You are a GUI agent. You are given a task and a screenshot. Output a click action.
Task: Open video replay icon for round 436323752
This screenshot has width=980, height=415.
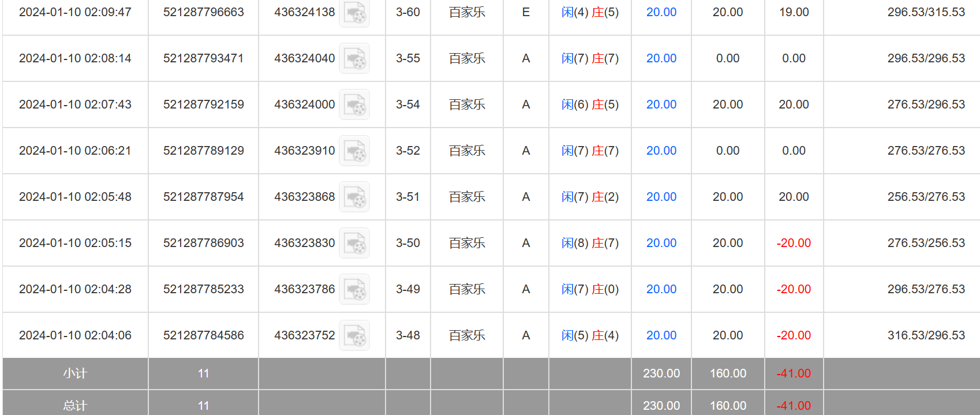(x=354, y=335)
